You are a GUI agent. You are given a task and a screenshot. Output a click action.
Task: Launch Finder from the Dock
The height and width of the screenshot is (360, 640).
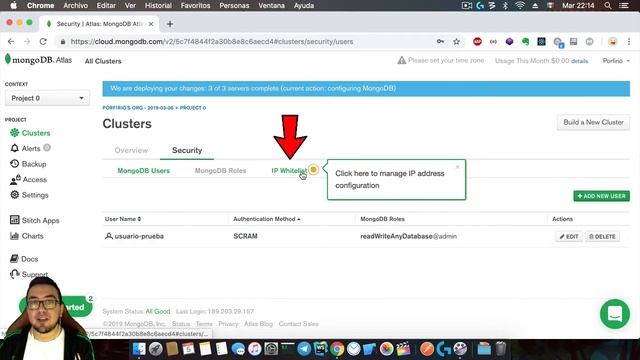(x=139, y=349)
